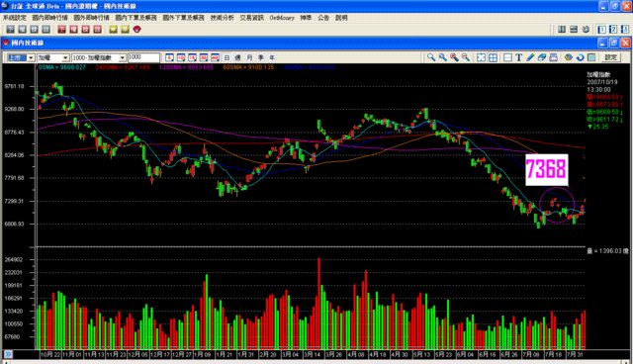Select the 年 yearly period
Viewport: 633px width, 364px height.
tap(272, 57)
